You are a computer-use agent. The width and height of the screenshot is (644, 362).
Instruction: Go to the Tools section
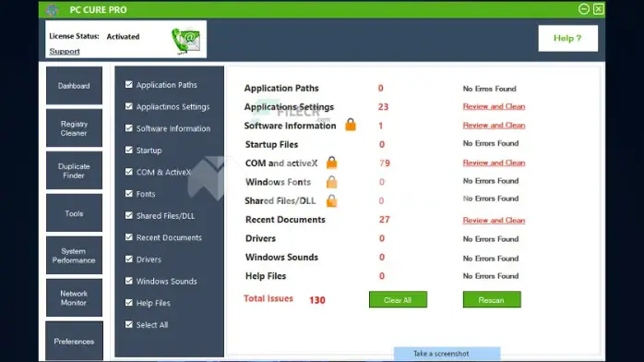click(x=74, y=212)
